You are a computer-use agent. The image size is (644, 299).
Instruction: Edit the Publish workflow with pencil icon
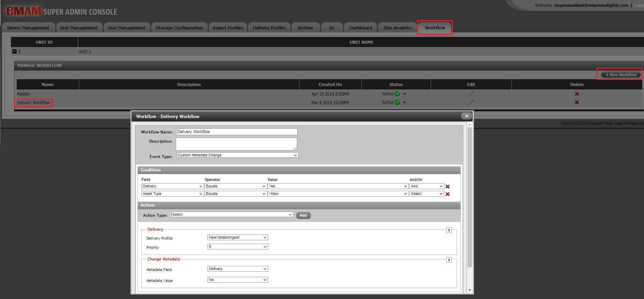tap(471, 94)
